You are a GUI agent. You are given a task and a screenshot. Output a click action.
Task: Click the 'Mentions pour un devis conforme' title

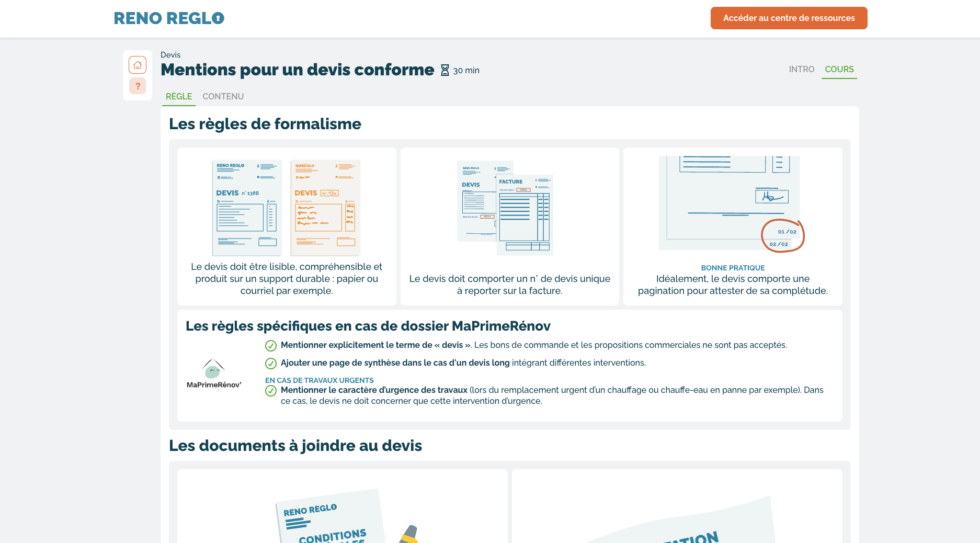(x=297, y=70)
